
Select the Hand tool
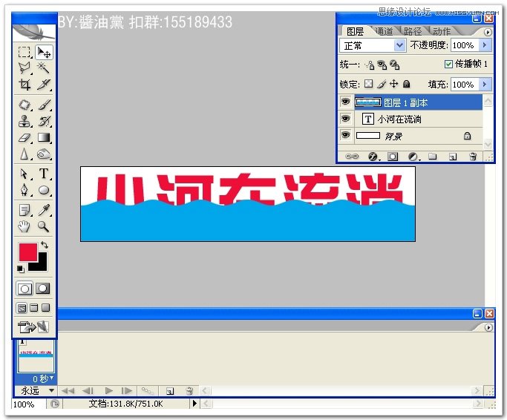[24, 226]
